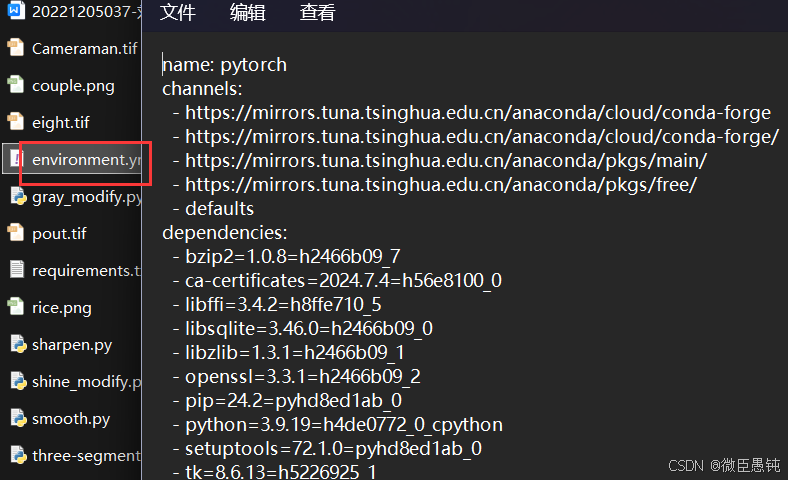The image size is (788, 480).
Task: Click the libzlib=1.3.1 dependency line
Action: click(288, 353)
